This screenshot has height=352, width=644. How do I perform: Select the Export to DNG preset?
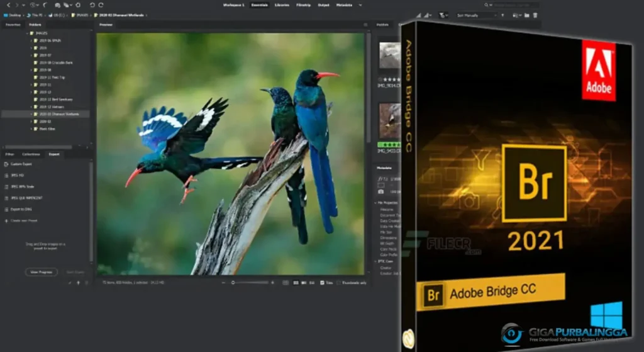tap(18, 209)
